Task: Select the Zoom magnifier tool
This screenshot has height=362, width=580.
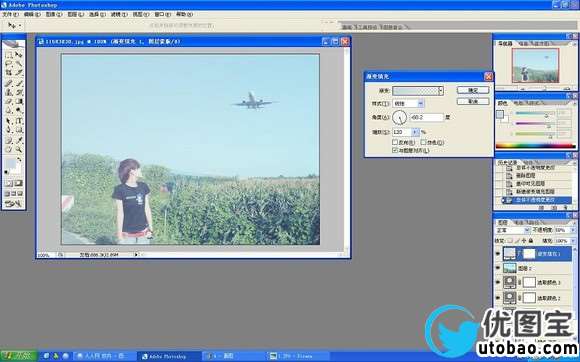Action: pyautogui.click(x=18, y=150)
